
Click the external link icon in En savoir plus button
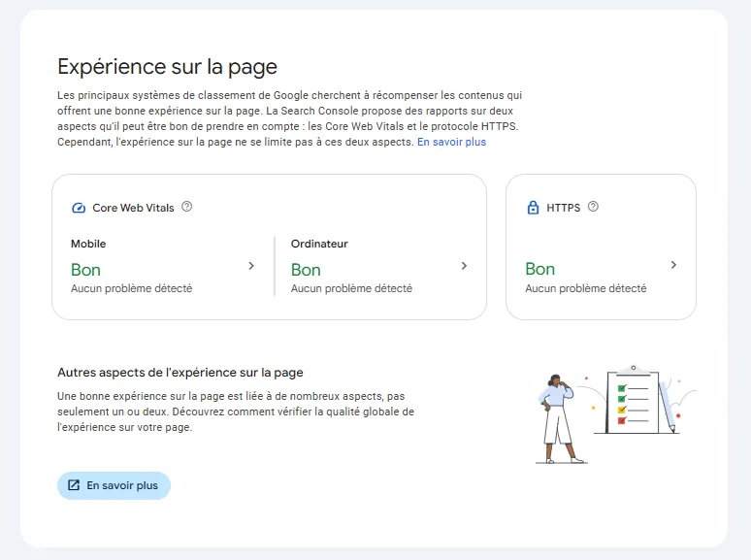[74, 485]
